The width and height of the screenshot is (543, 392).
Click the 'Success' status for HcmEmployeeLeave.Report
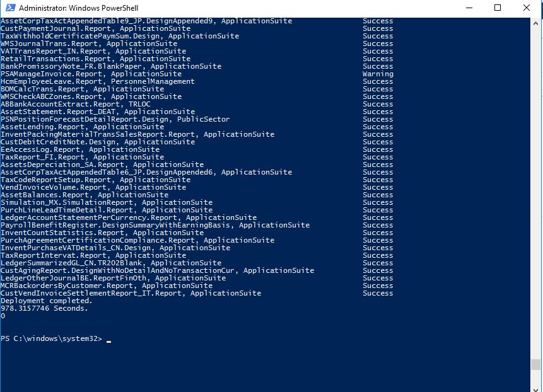pos(378,81)
